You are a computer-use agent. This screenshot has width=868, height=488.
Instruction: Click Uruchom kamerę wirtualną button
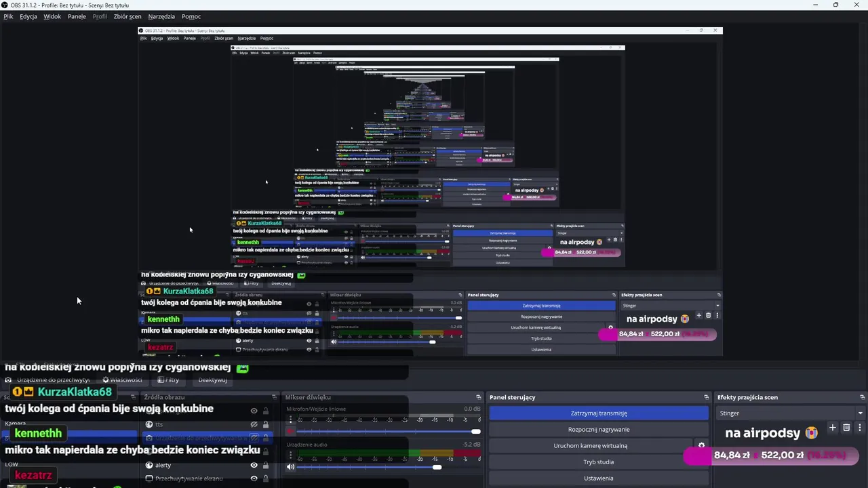590,445
